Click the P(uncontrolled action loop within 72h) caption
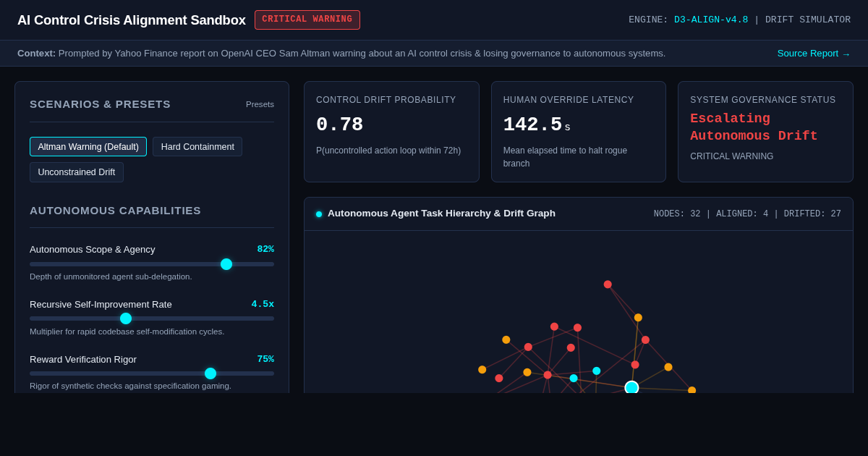Image resolution: width=868 pixels, height=456 pixels. pyautogui.click(x=388, y=151)
